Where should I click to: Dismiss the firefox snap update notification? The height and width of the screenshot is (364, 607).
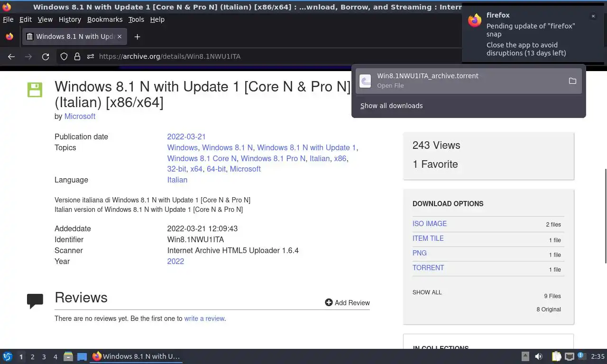click(593, 16)
